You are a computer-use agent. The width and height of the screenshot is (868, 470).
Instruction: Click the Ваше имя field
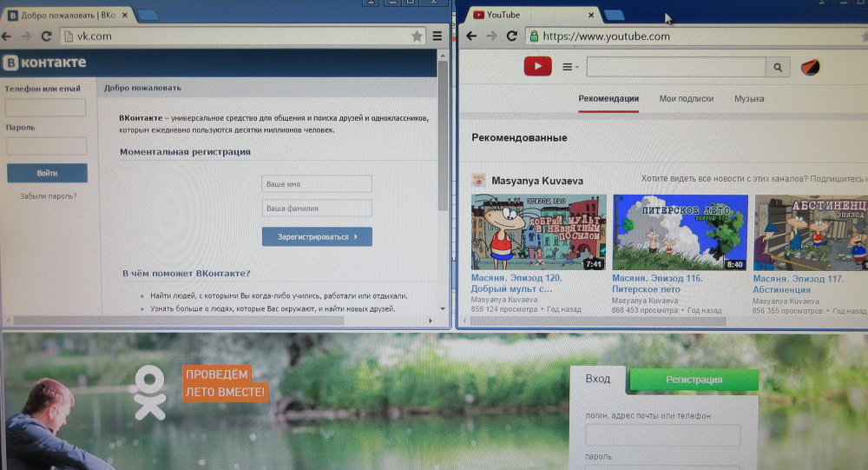(317, 184)
